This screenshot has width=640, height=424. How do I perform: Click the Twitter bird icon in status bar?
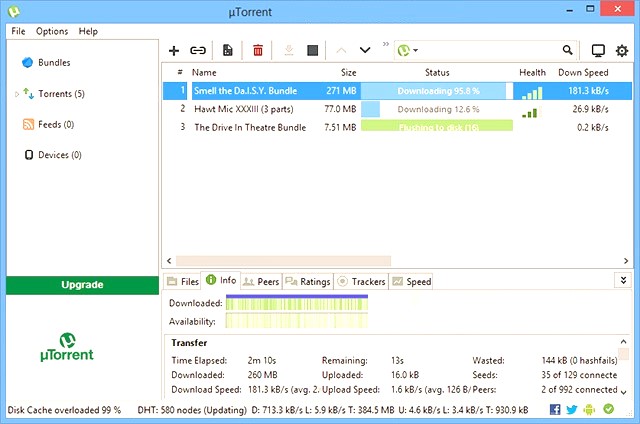[x=572, y=409]
